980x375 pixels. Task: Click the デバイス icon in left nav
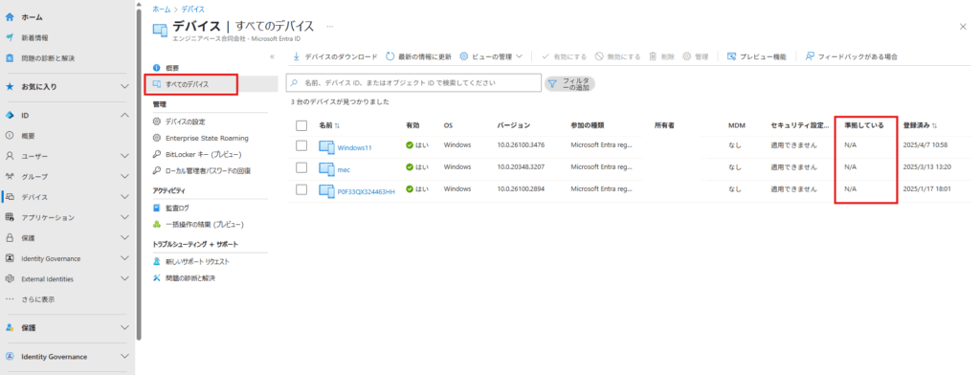tap(10, 197)
